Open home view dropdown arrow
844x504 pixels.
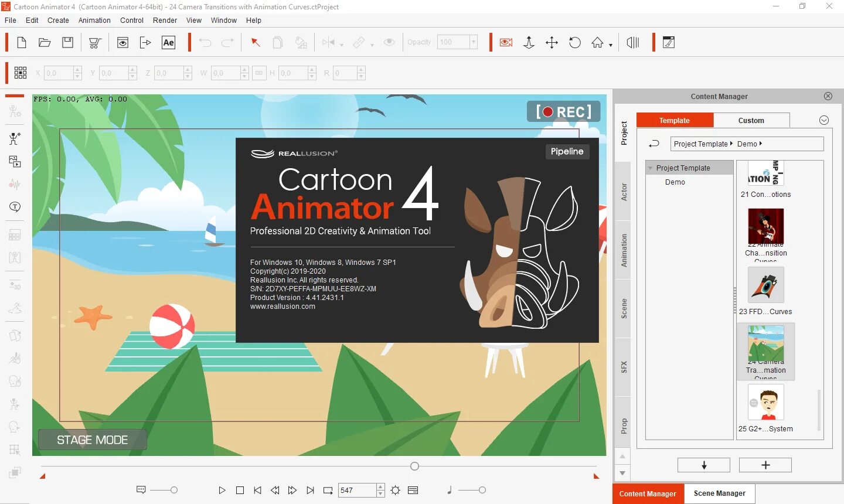(x=611, y=45)
